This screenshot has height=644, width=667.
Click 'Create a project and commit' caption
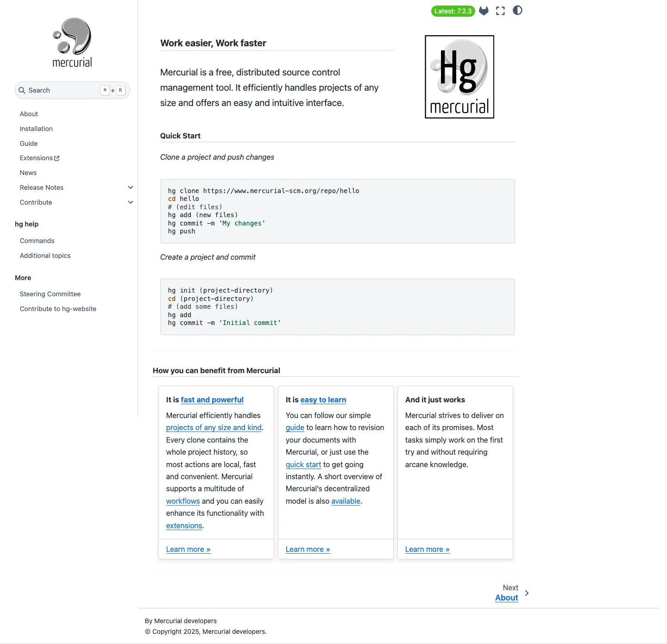click(208, 257)
